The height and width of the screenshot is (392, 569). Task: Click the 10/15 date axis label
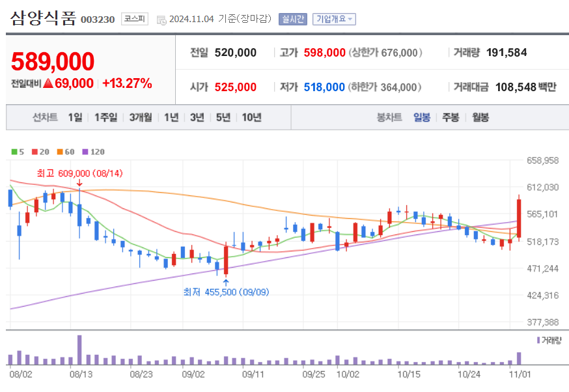coord(409,374)
